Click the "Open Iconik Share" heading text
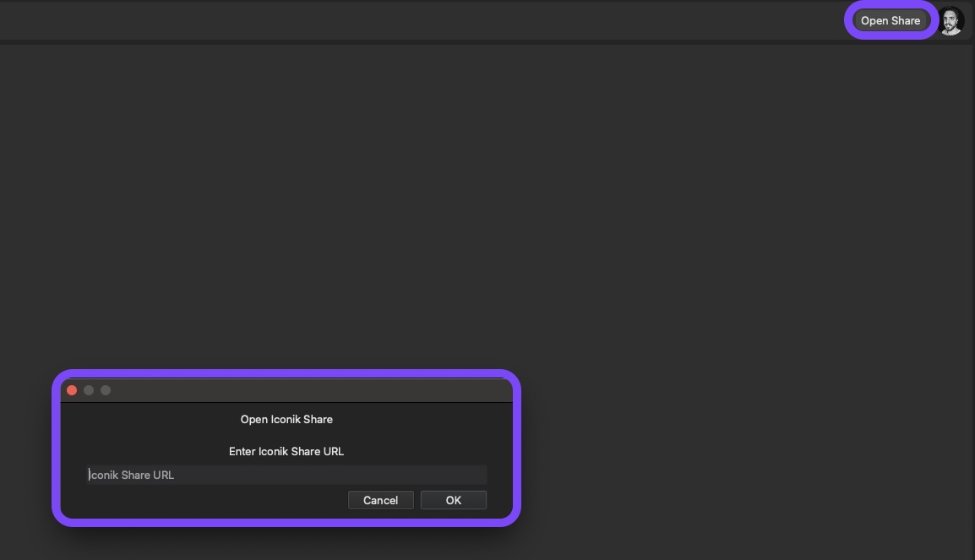 (286, 419)
